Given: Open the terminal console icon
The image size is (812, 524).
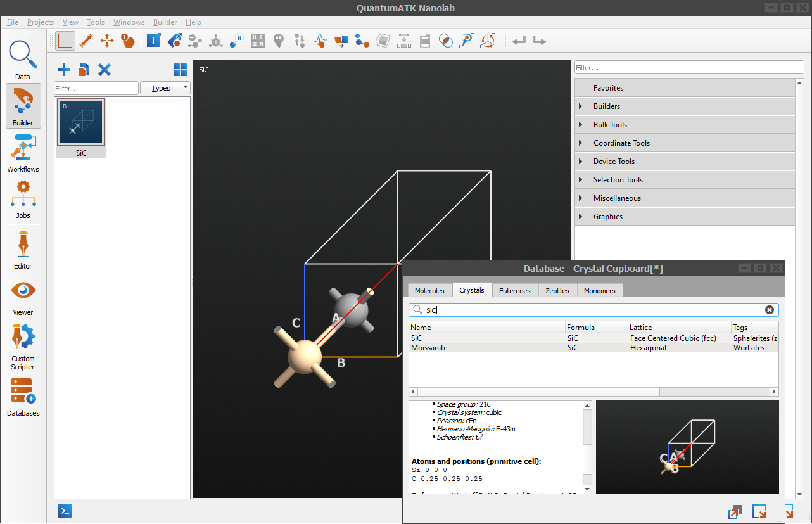Looking at the screenshot, I should coord(65,511).
